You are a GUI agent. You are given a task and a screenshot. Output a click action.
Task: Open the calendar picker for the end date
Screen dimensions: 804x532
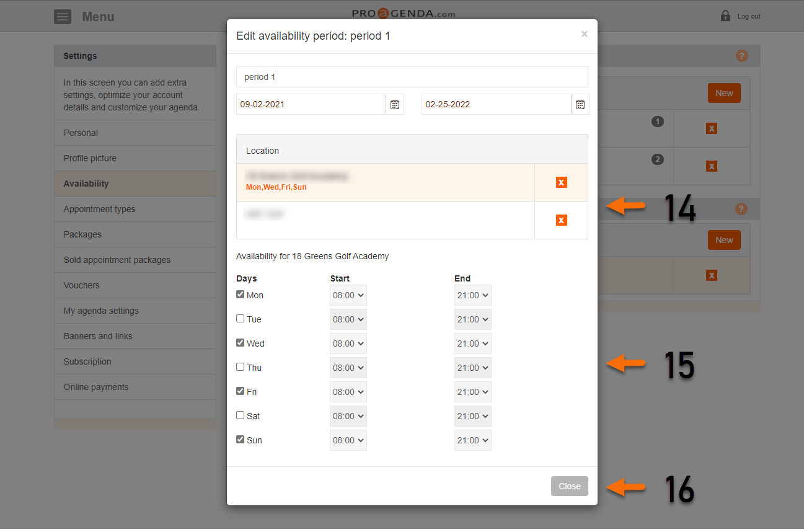point(580,104)
